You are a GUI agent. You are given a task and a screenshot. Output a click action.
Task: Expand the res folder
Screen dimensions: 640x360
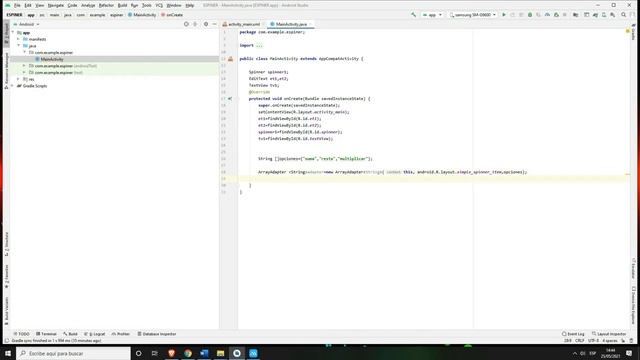point(18,79)
